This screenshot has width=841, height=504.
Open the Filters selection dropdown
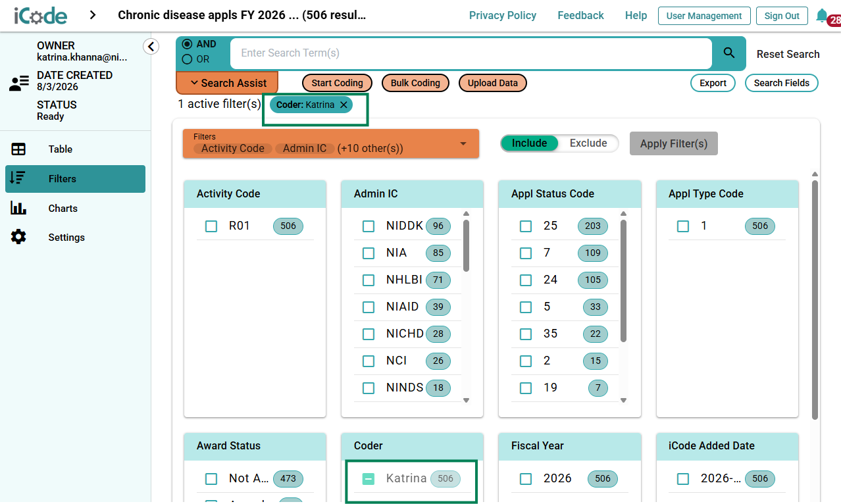330,143
